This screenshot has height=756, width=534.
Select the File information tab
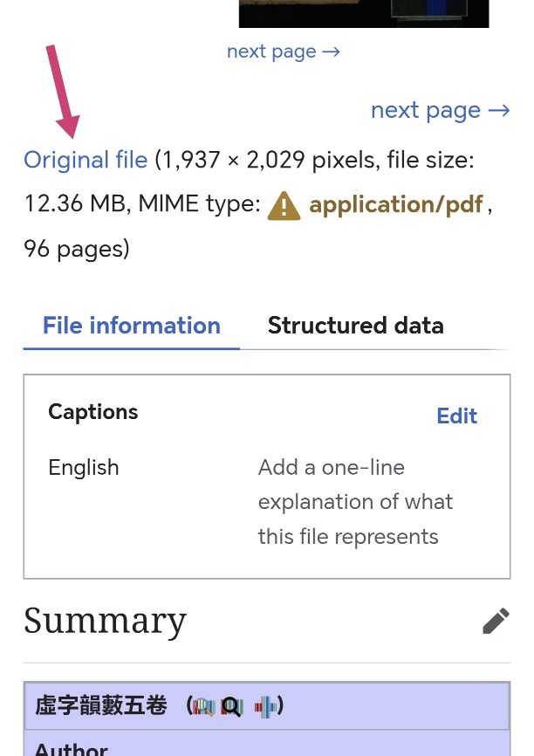(x=131, y=326)
